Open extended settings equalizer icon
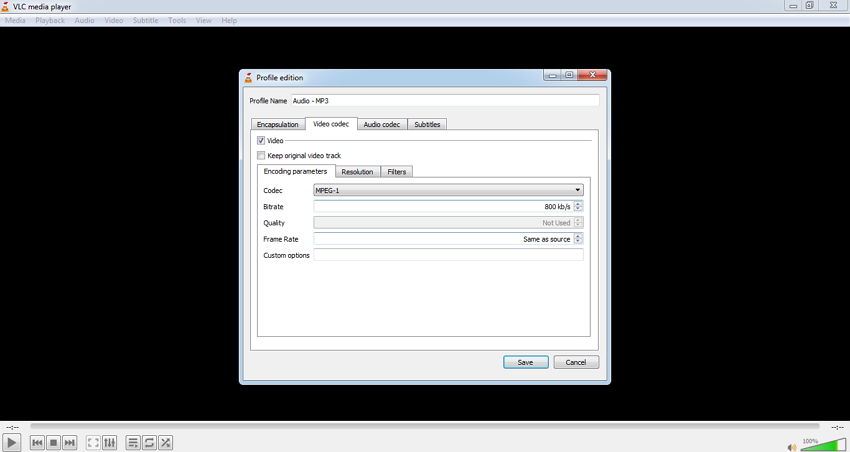 pyautogui.click(x=110, y=443)
